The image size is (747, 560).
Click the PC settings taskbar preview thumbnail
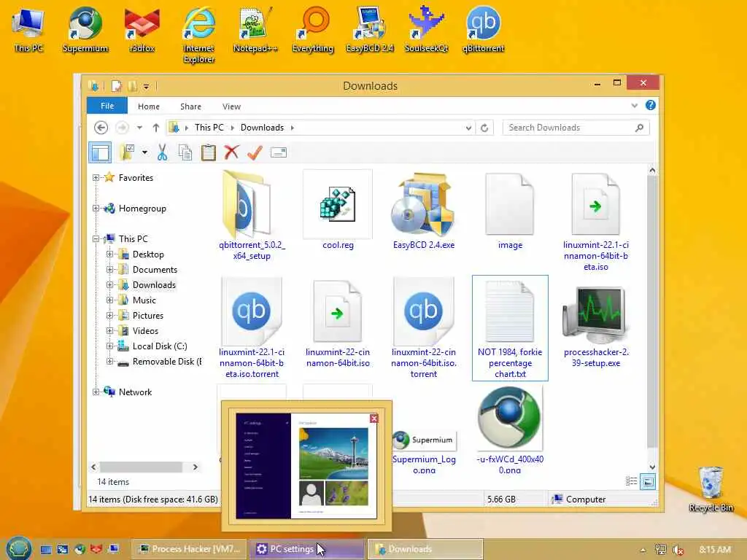point(306,466)
